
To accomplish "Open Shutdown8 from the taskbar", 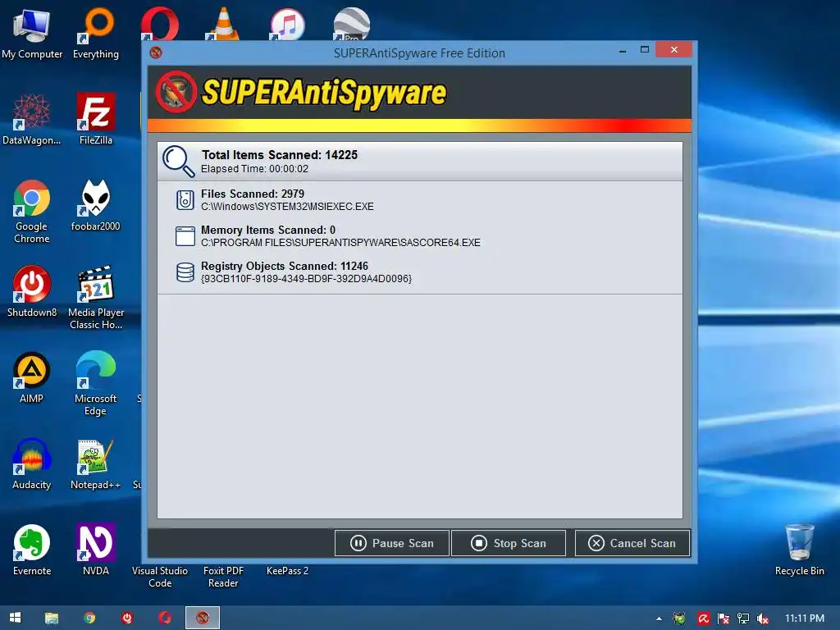I will pos(127,618).
